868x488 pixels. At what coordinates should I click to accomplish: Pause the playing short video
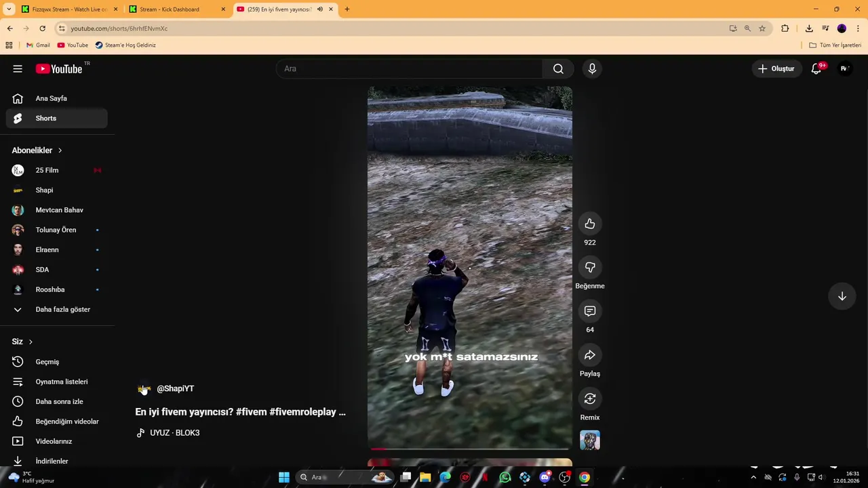coord(470,268)
